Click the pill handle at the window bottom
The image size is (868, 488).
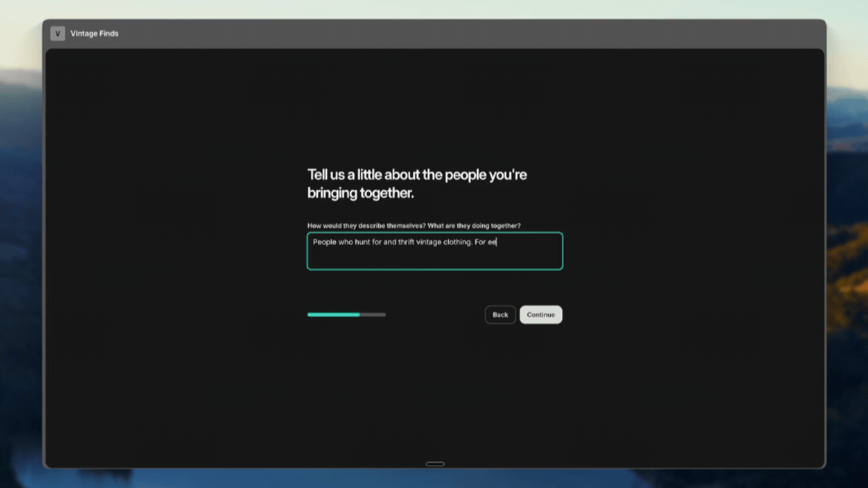435,464
